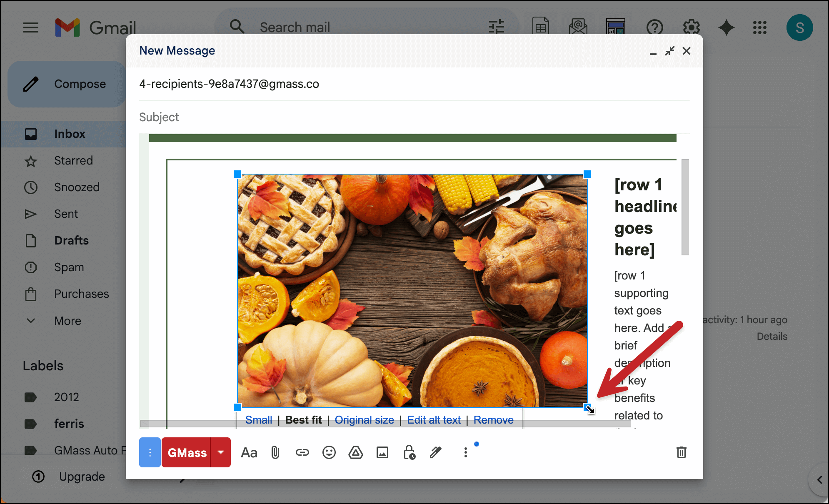Click the red GMass send button
This screenshot has height=504, width=829.
187,452
